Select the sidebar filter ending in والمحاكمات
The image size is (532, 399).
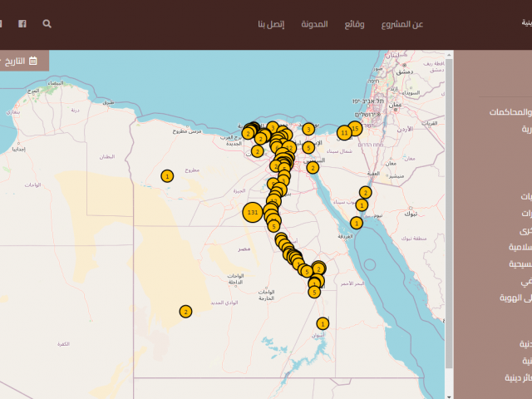(506, 112)
